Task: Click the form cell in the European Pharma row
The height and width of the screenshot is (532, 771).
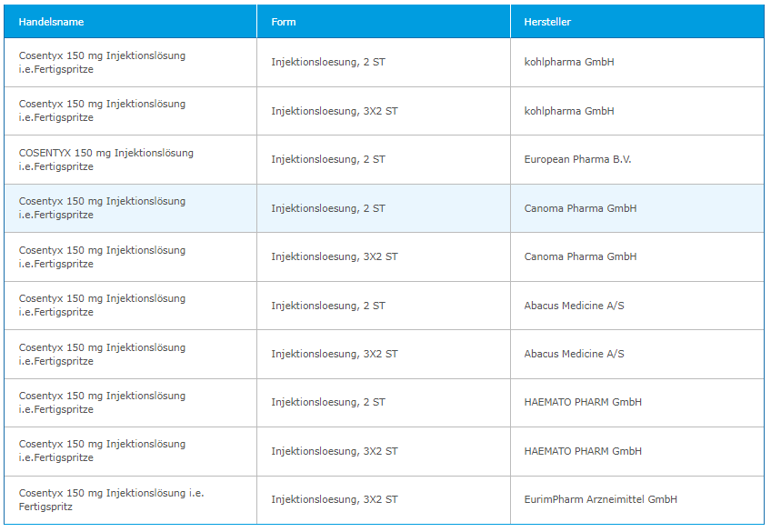Action: pyautogui.click(x=327, y=159)
